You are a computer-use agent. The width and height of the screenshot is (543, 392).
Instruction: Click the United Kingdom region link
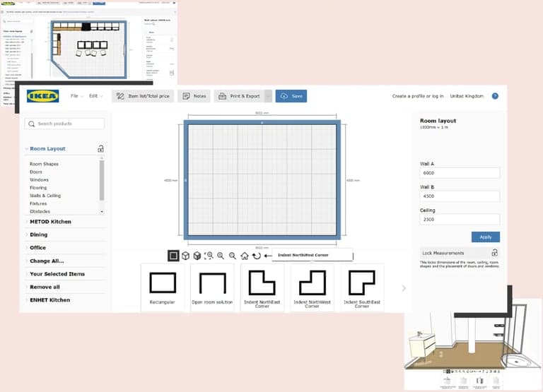click(x=467, y=96)
